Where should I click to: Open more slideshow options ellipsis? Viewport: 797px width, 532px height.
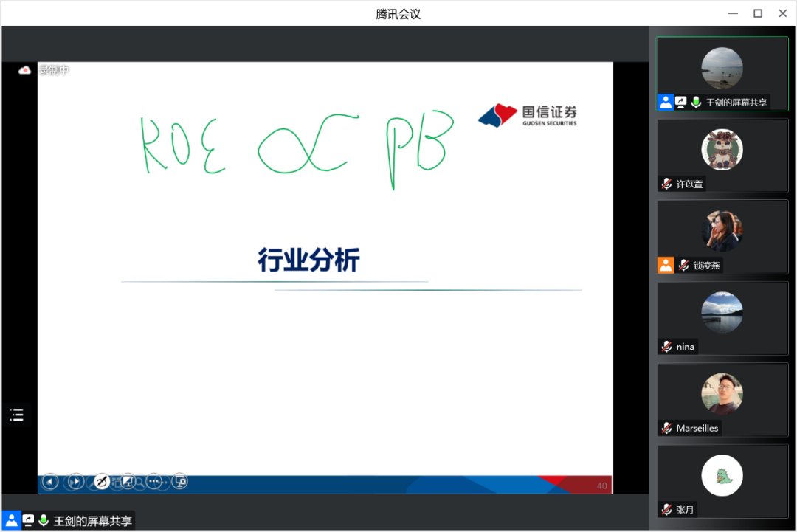(153, 482)
